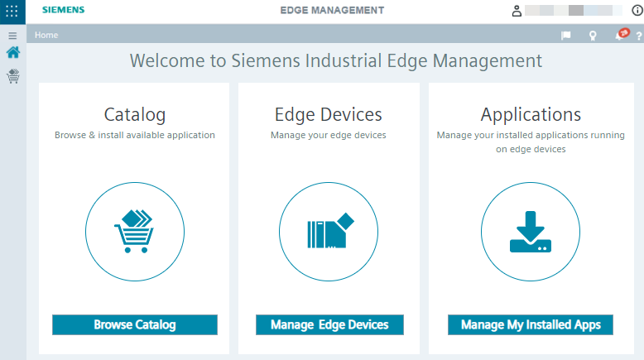Open the award ribbon icon
This screenshot has height=360, width=644.
coord(593,36)
